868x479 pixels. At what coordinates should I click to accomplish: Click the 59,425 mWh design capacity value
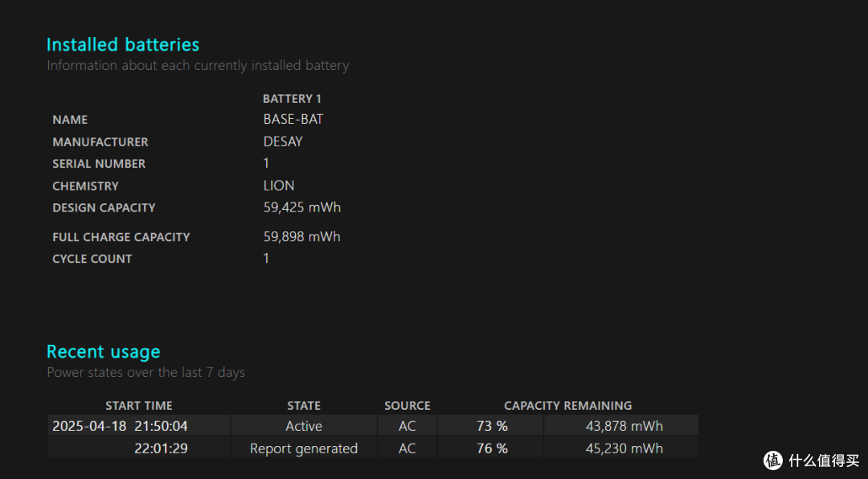tap(301, 207)
